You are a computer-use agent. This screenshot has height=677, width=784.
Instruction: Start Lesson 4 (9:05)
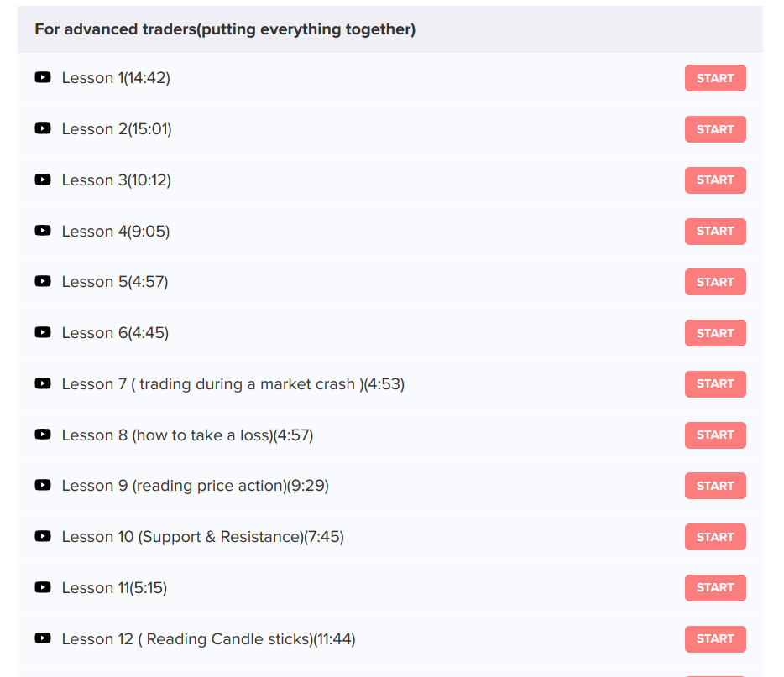click(715, 231)
